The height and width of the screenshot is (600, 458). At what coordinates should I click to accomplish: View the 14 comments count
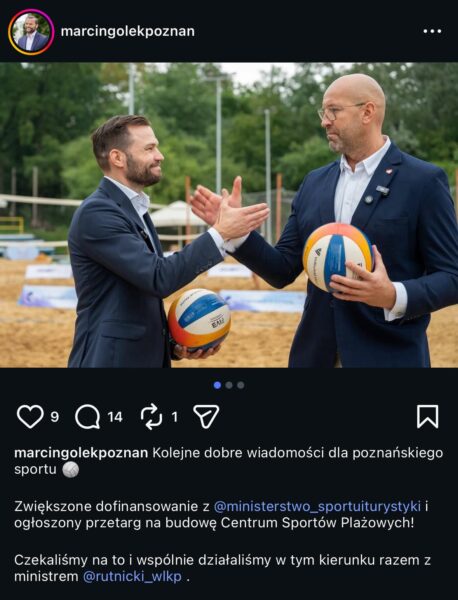click(x=115, y=417)
